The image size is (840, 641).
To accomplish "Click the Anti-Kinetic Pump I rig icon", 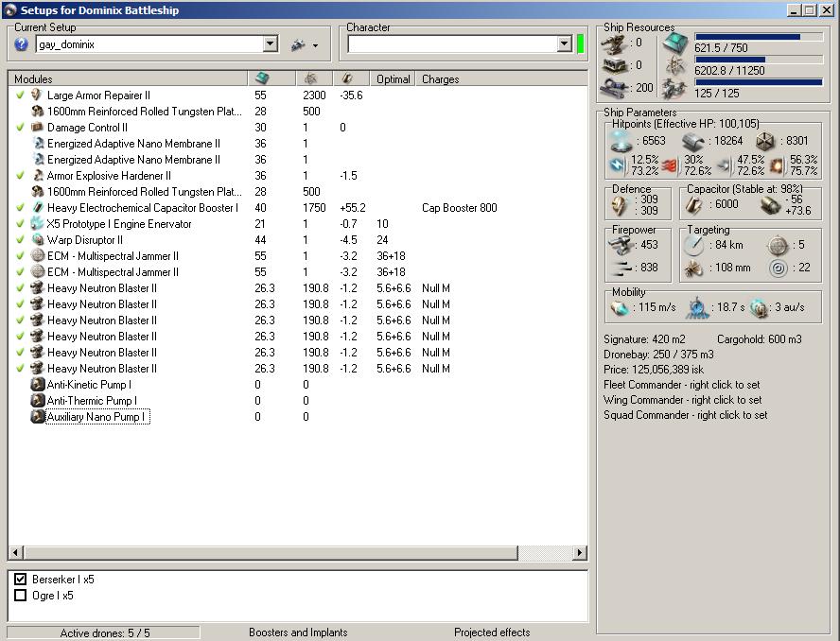I will pos(38,385).
